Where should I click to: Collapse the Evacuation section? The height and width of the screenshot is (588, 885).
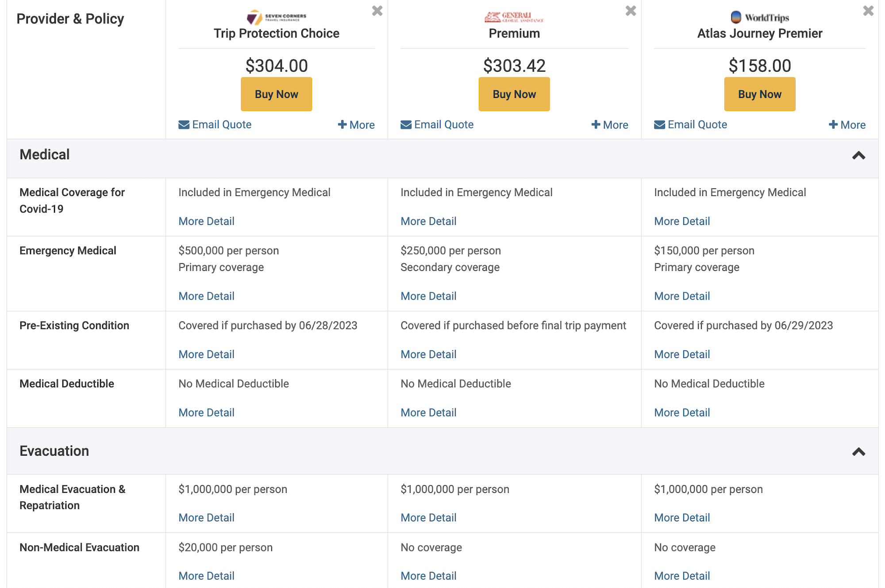tap(859, 452)
